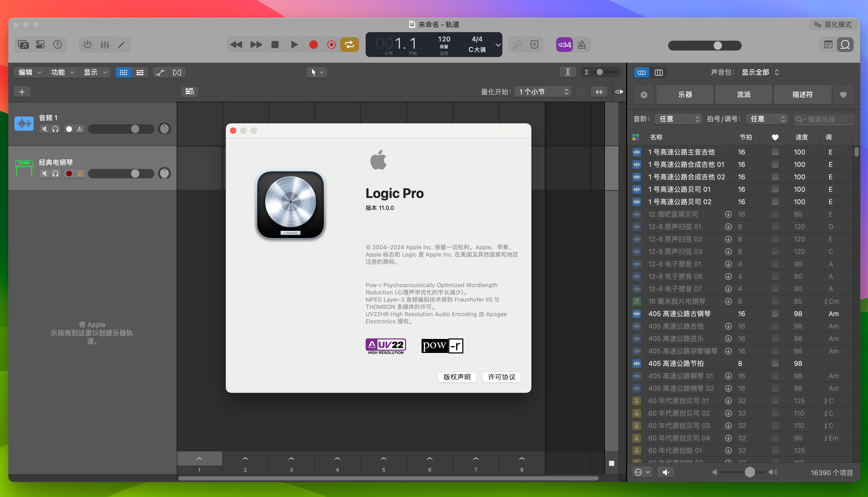
Task: Select the 乐器 tab in loop browser
Action: [685, 95]
